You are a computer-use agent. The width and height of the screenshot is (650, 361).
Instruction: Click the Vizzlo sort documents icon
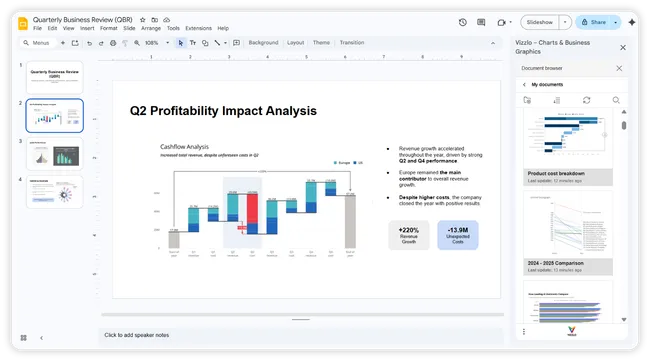point(557,100)
